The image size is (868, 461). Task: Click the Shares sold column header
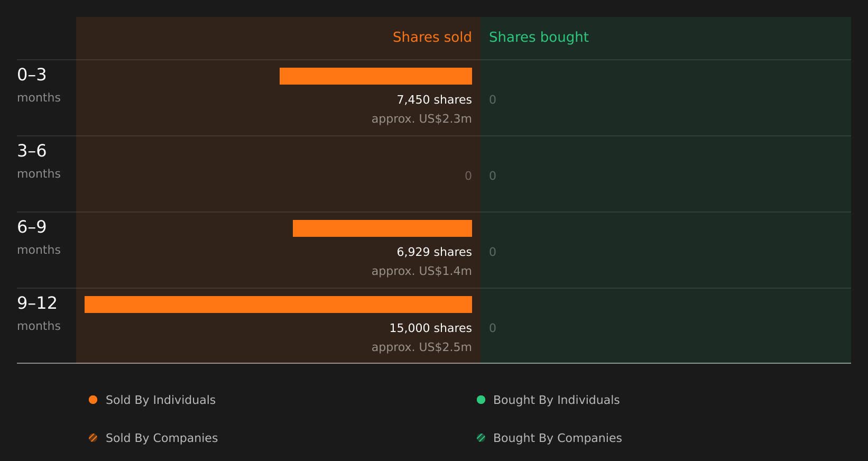click(432, 37)
